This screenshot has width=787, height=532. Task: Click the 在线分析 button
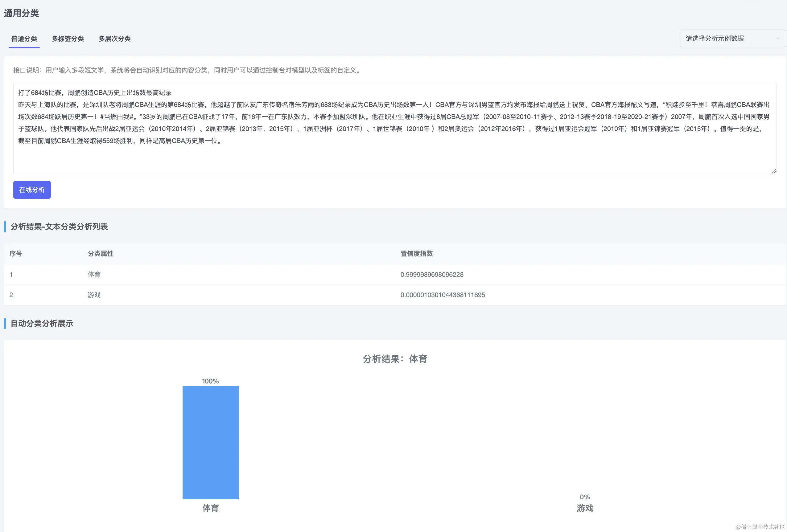coord(31,190)
